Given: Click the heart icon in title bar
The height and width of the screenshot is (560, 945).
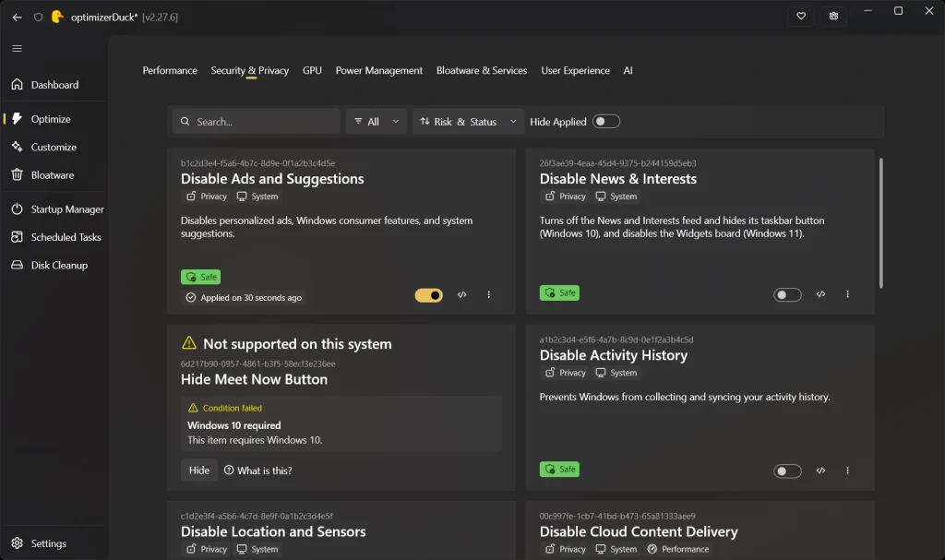Looking at the screenshot, I should coord(801,16).
